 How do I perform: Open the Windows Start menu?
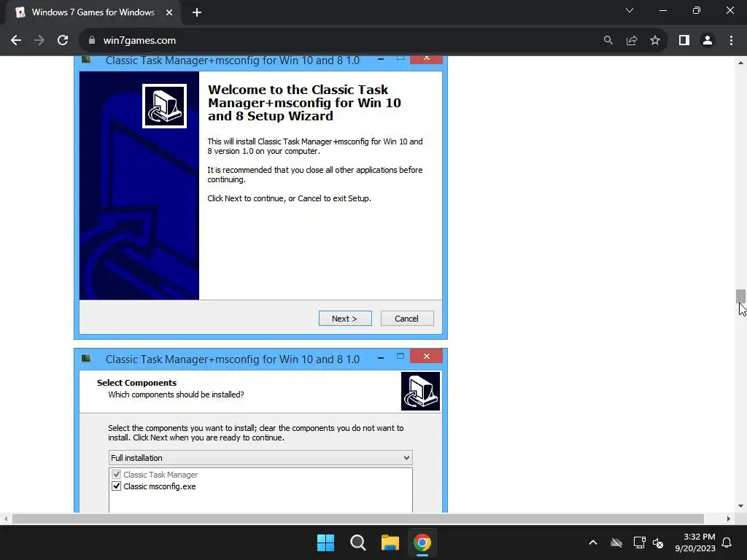326,542
